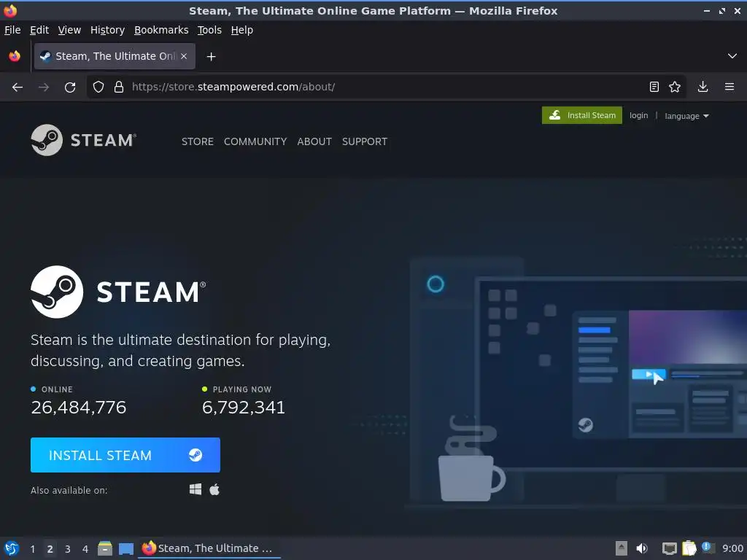Click the green Install Steam header button

point(581,115)
